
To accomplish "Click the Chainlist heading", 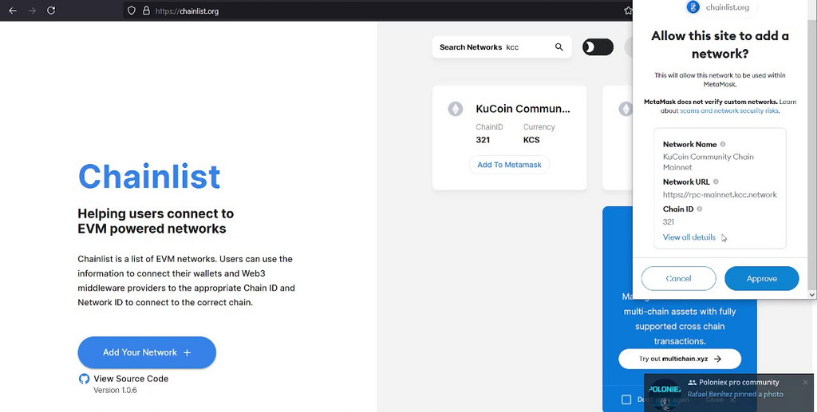I will pos(149,176).
